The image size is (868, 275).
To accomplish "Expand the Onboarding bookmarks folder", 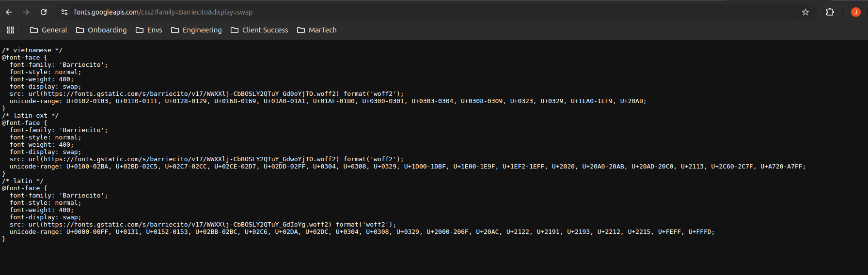I will [x=101, y=30].
